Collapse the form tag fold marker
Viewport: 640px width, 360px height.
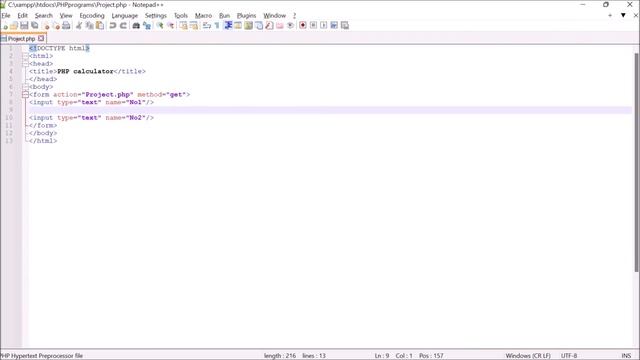click(25, 95)
